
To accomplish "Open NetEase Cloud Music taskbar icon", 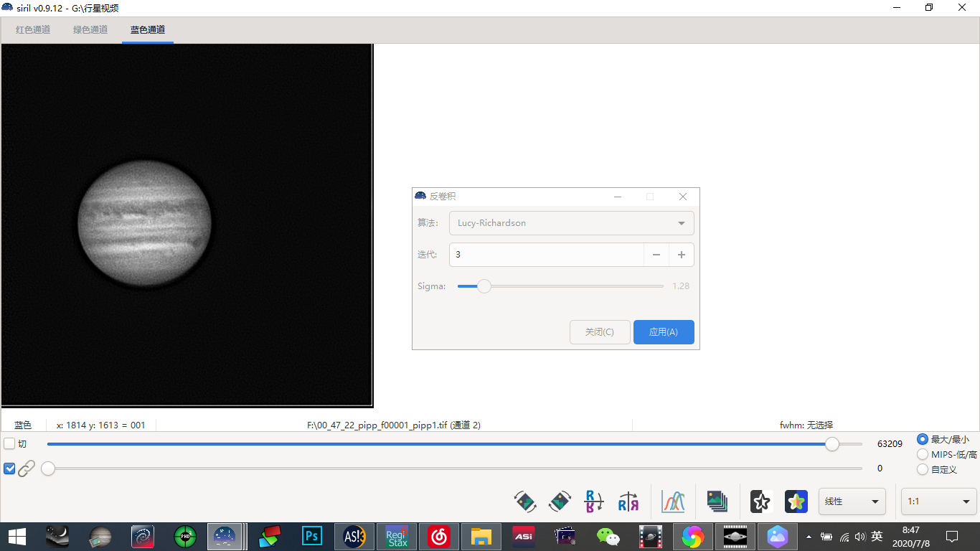I will (x=438, y=536).
